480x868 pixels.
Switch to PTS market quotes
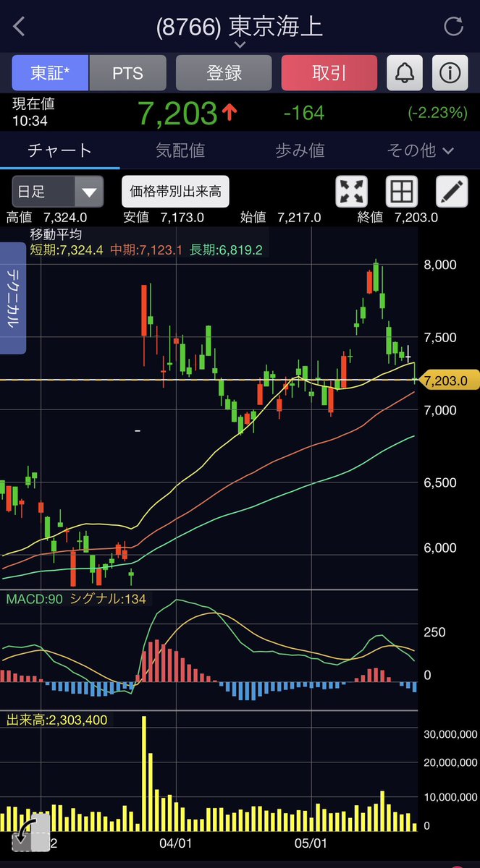click(127, 73)
